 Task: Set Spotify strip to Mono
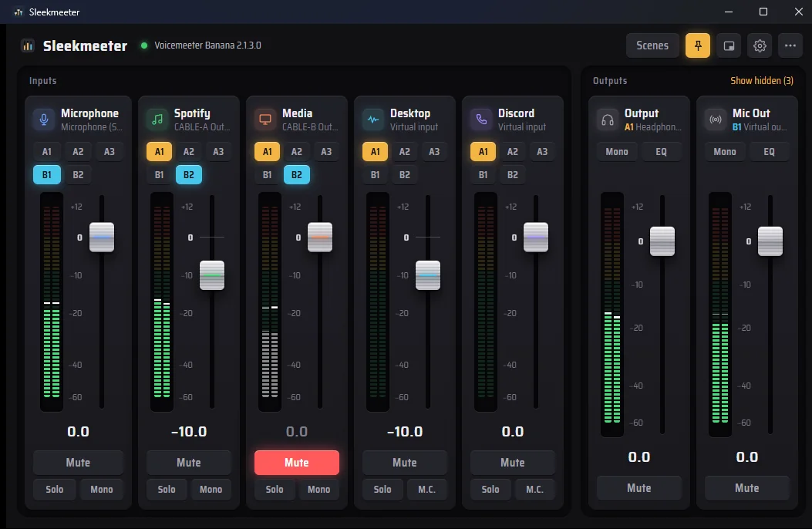[211, 489]
